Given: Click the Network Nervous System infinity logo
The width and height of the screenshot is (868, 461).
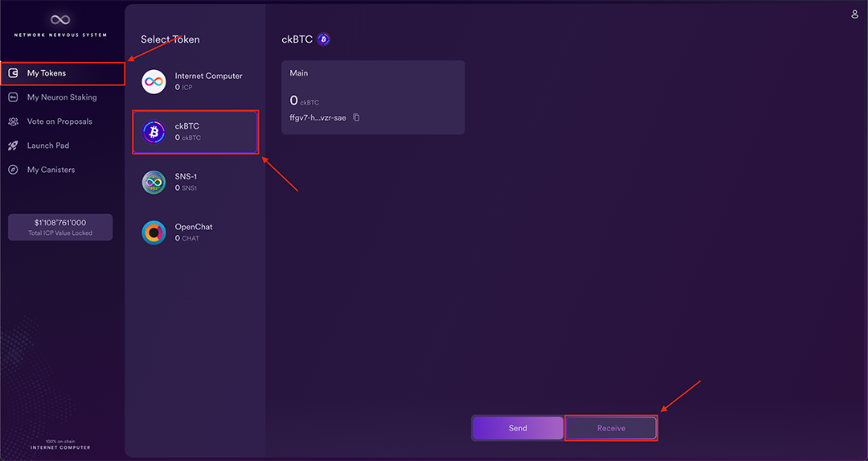Looking at the screenshot, I should [x=60, y=19].
